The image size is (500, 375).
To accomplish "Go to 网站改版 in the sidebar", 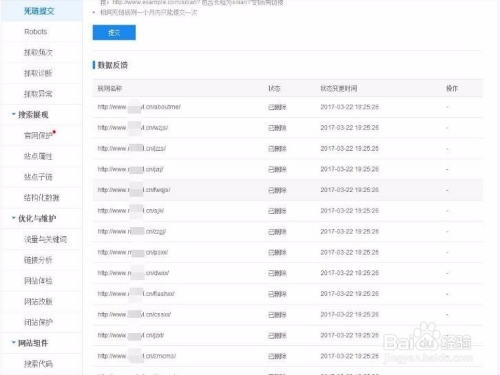I will click(38, 301).
